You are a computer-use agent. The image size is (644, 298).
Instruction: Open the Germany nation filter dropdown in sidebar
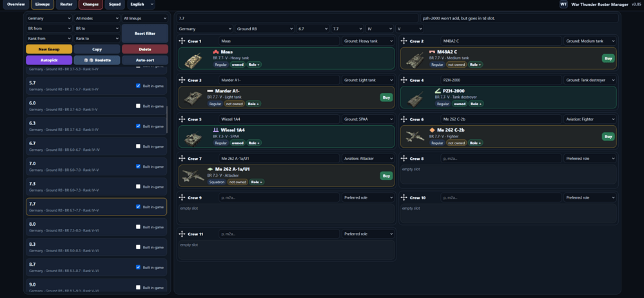[x=49, y=19]
